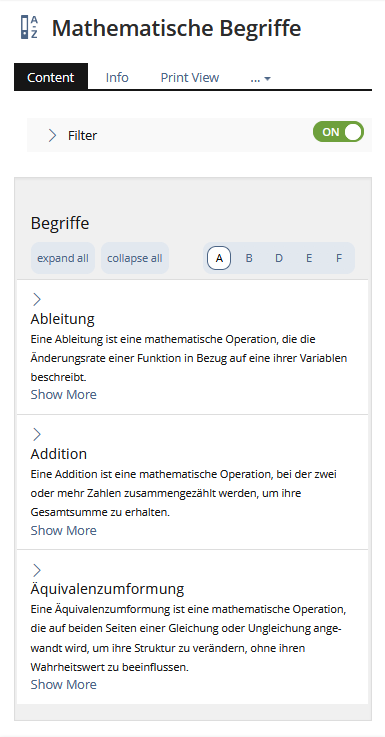Click the 'expand all' button

[x=63, y=258]
